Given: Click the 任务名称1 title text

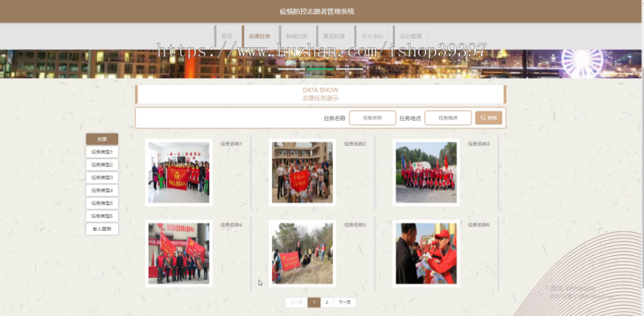Looking at the screenshot, I should (x=231, y=144).
